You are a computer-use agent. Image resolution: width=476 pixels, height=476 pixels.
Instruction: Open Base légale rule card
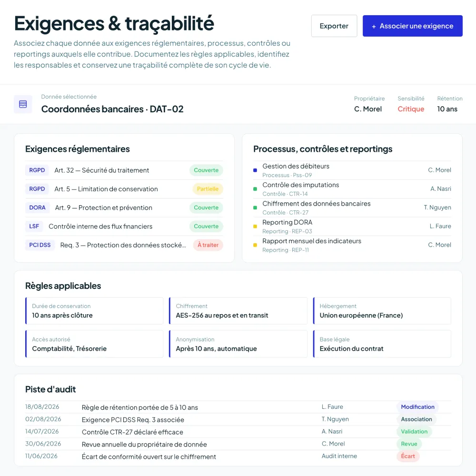(x=382, y=344)
